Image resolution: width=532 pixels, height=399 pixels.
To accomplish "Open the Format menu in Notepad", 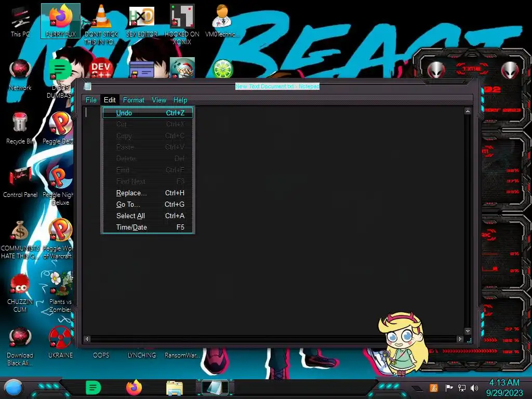I will 134,100.
